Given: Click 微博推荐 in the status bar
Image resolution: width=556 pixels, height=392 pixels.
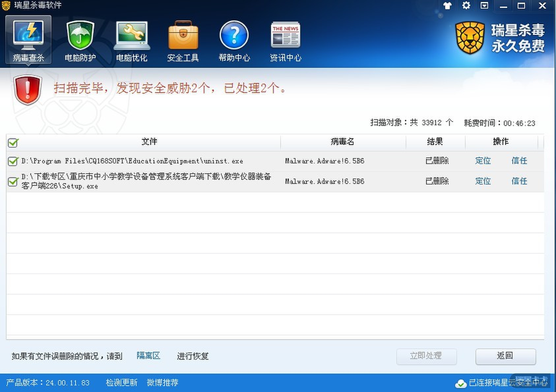Looking at the screenshot, I should pos(163,383).
